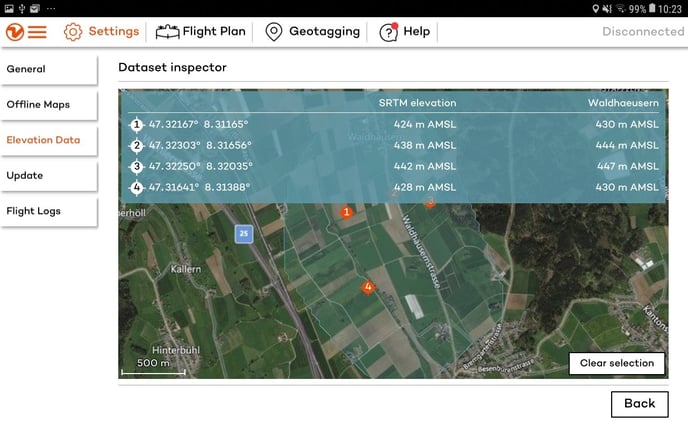Open the Flight Logs tab
This screenshot has width=688, height=430.
tap(48, 211)
